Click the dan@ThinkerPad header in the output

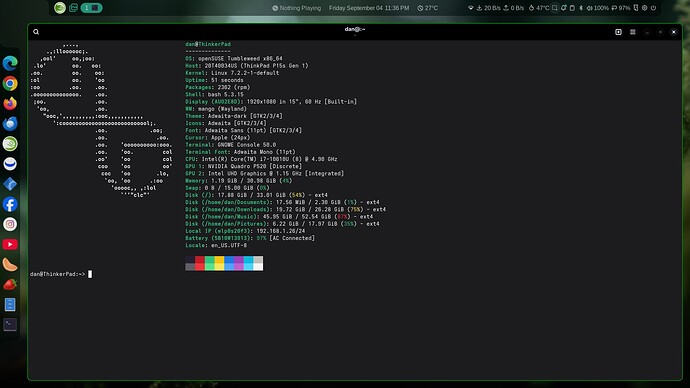coord(208,44)
